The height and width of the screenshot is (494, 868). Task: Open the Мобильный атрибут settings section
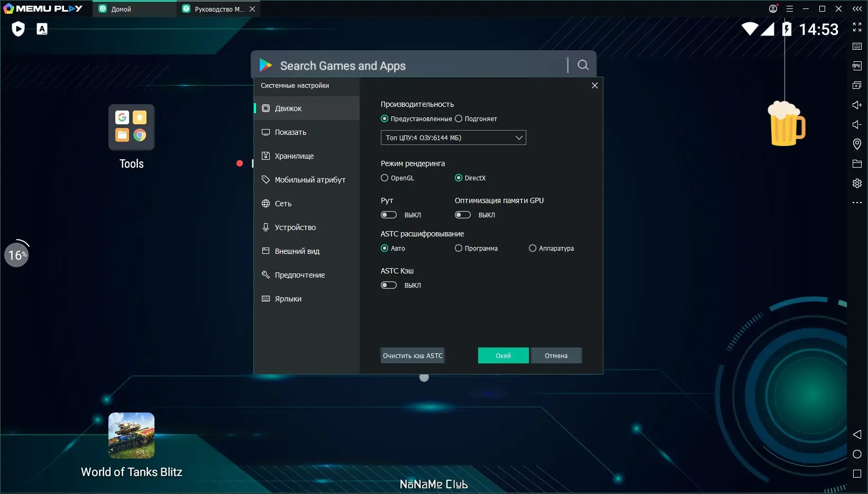[x=307, y=179]
